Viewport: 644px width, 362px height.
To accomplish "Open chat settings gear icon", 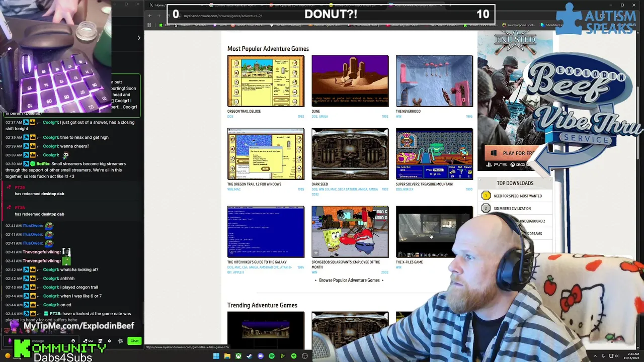I will (x=109, y=341).
